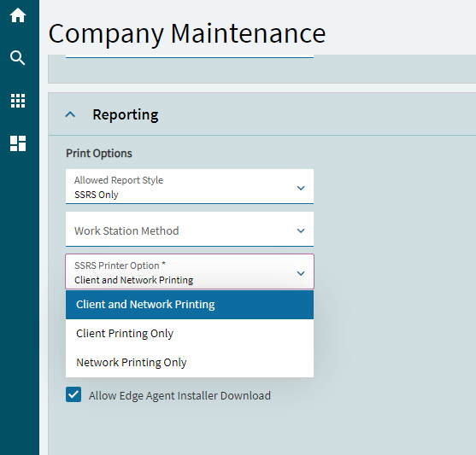Close the SSRS Printer Option dropdown field

pos(190,271)
